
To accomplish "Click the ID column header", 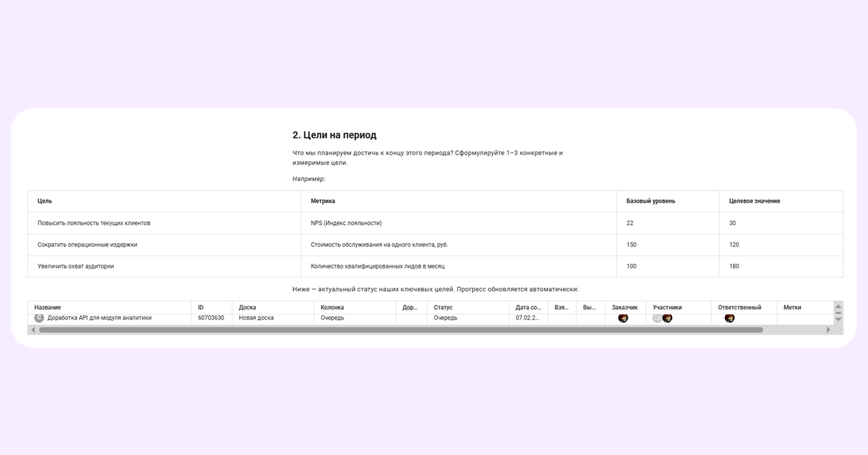I will [201, 307].
